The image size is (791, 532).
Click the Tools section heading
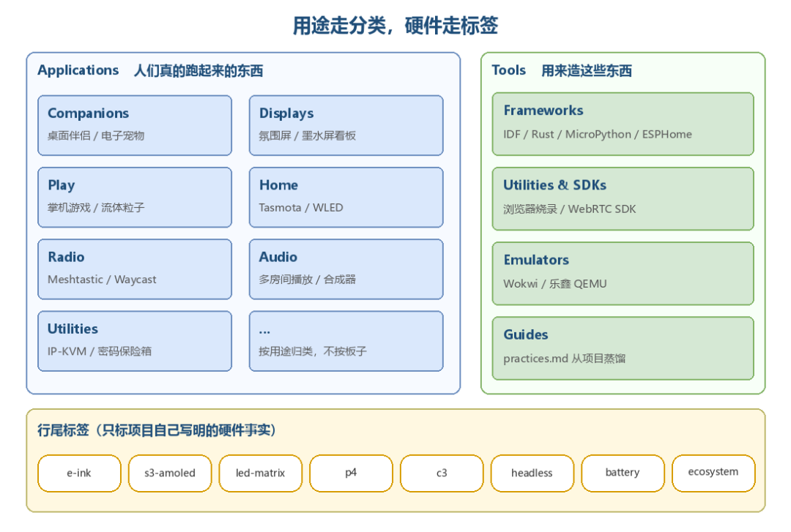click(508, 70)
